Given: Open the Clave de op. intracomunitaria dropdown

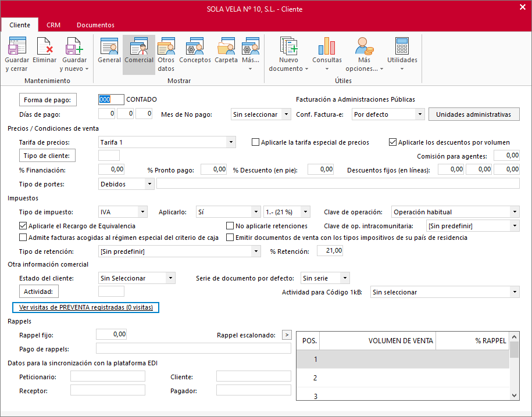Looking at the screenshot, I should pos(515,226).
